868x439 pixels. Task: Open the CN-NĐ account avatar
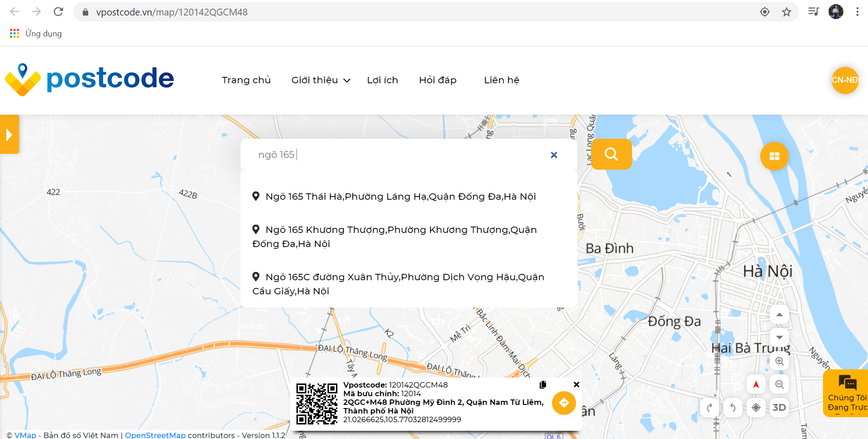click(845, 81)
